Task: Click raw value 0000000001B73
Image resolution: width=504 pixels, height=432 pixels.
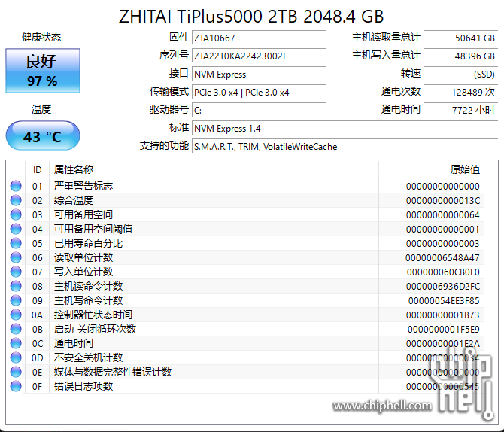Action: [443, 315]
